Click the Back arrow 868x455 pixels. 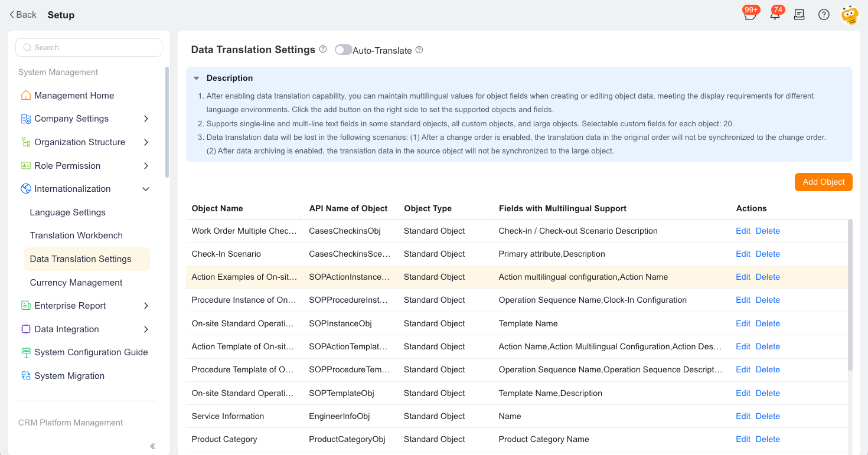click(x=12, y=15)
